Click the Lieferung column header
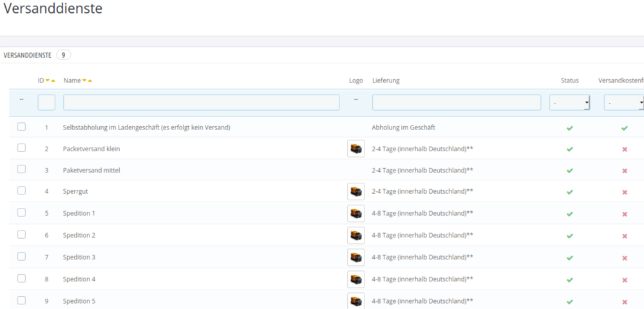This screenshot has width=644, height=309. tap(386, 80)
